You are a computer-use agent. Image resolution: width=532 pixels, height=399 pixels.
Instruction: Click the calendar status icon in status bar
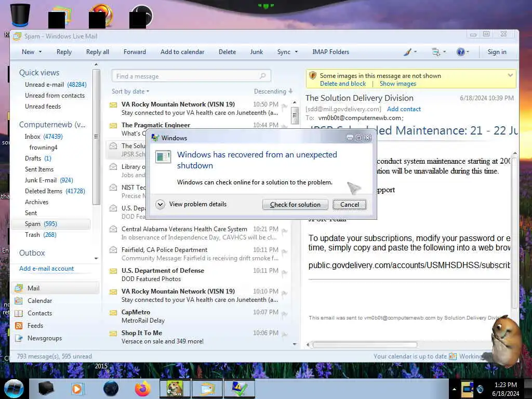click(x=453, y=356)
